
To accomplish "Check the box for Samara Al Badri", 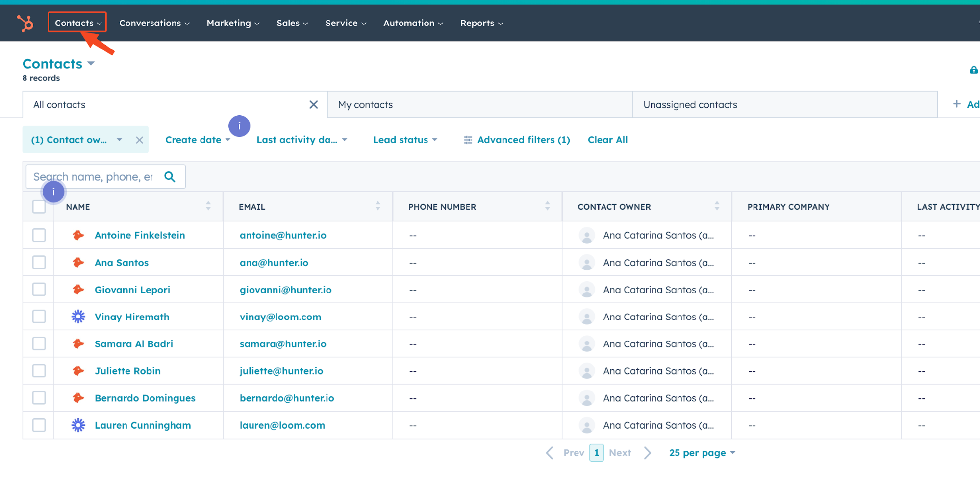I will point(39,344).
